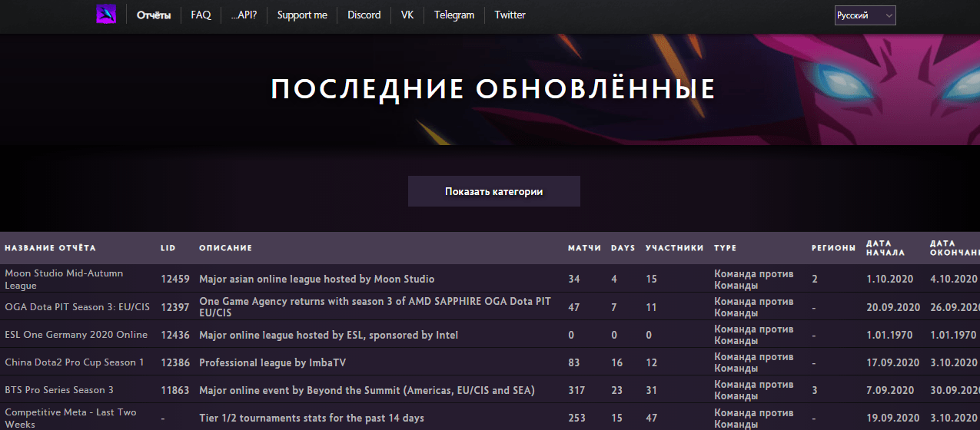The width and height of the screenshot is (980, 430).
Task: Open the Twitter link
Action: pyautogui.click(x=510, y=15)
